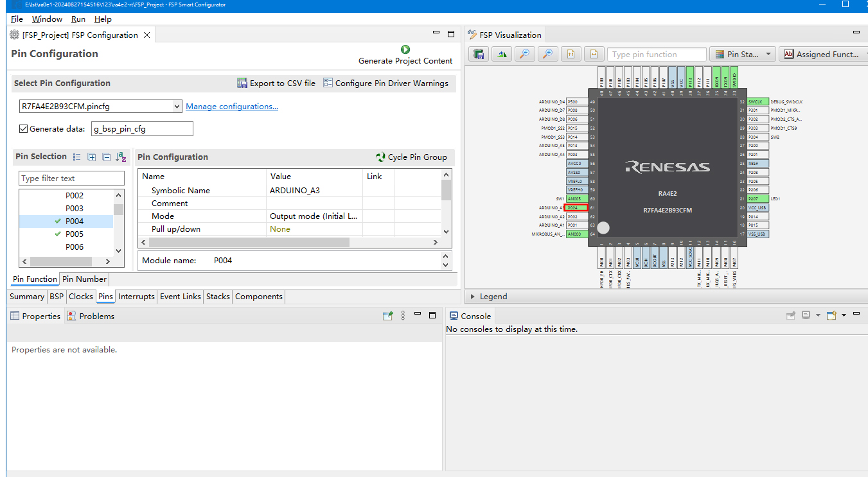Minimize the Console panel
The image size is (868, 477).
856,315
